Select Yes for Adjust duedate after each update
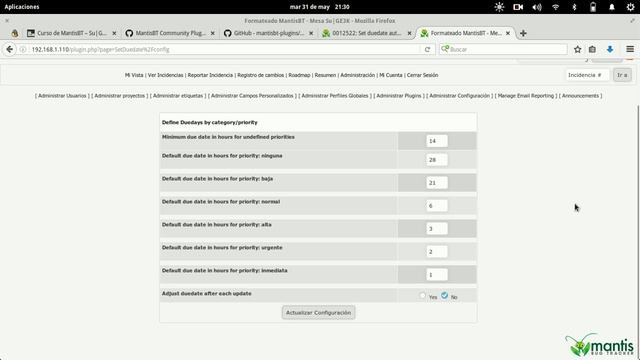Screen dimensions: 640x360 click(x=422, y=296)
